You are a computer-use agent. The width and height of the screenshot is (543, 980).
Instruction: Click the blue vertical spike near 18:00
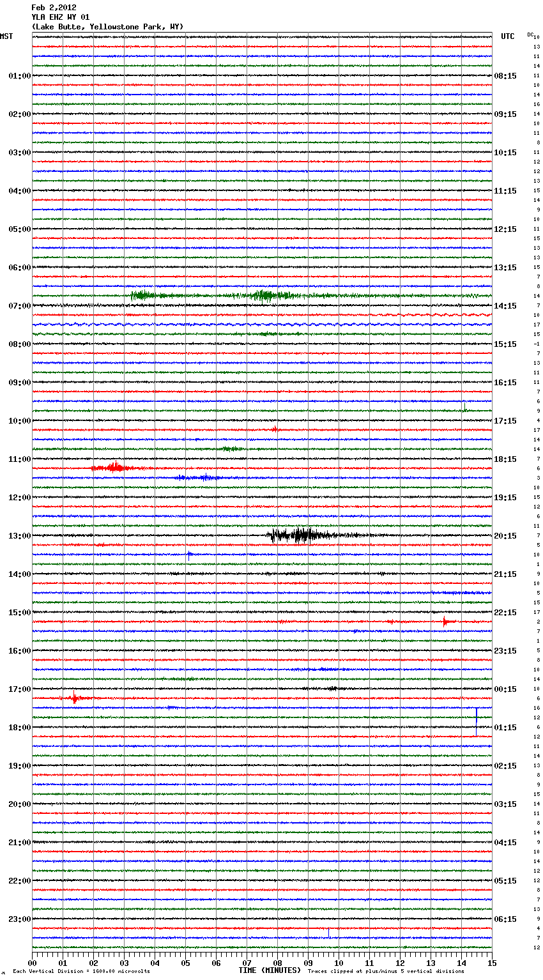477,721
